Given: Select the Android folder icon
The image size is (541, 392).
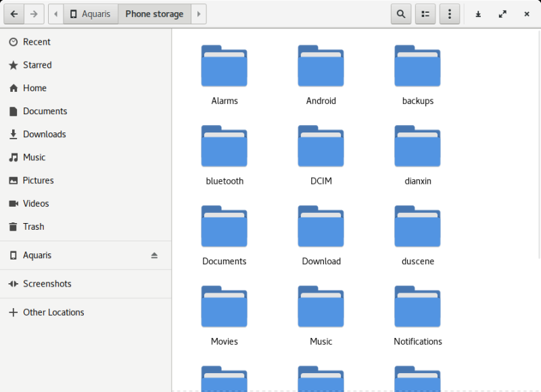Looking at the screenshot, I should point(321,66).
